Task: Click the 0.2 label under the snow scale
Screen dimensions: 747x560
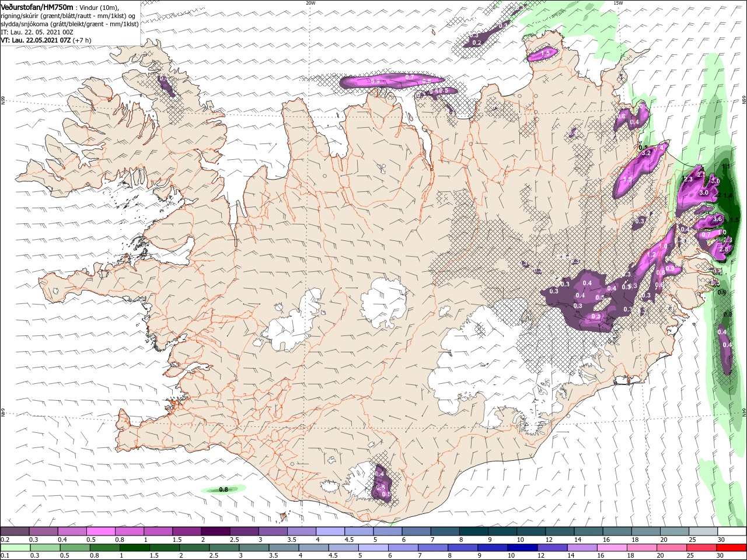Action: point(5,540)
